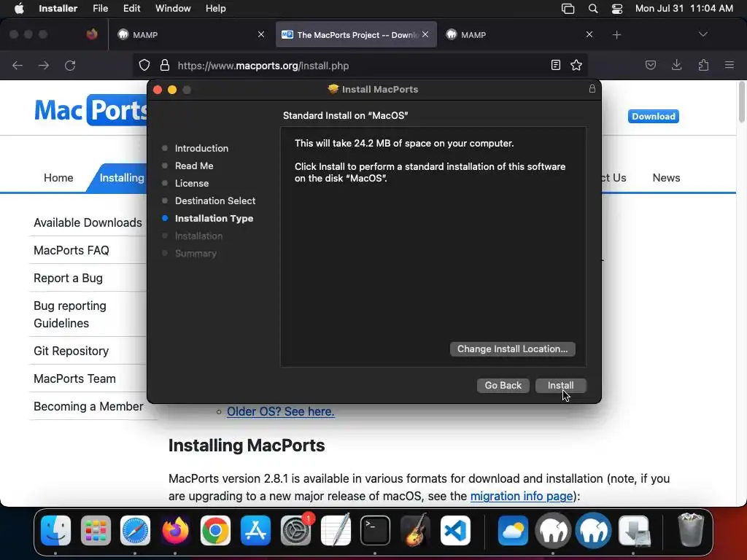Open Git Repository sidebar link

pos(71,351)
